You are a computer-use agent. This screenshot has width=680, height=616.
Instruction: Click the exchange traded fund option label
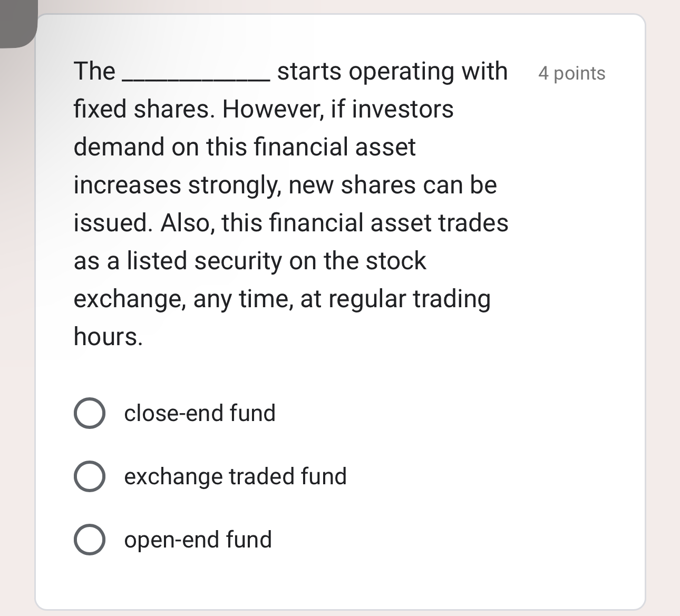235,477
